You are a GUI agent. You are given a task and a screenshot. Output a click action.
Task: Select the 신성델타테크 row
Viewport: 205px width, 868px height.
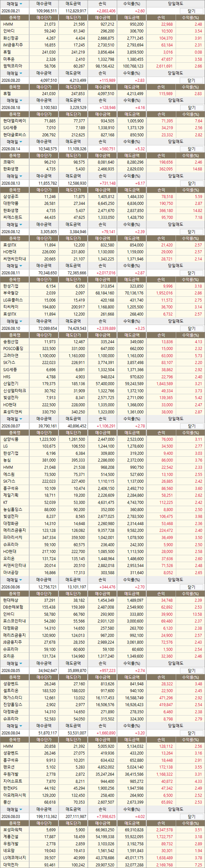tap(102, 391)
